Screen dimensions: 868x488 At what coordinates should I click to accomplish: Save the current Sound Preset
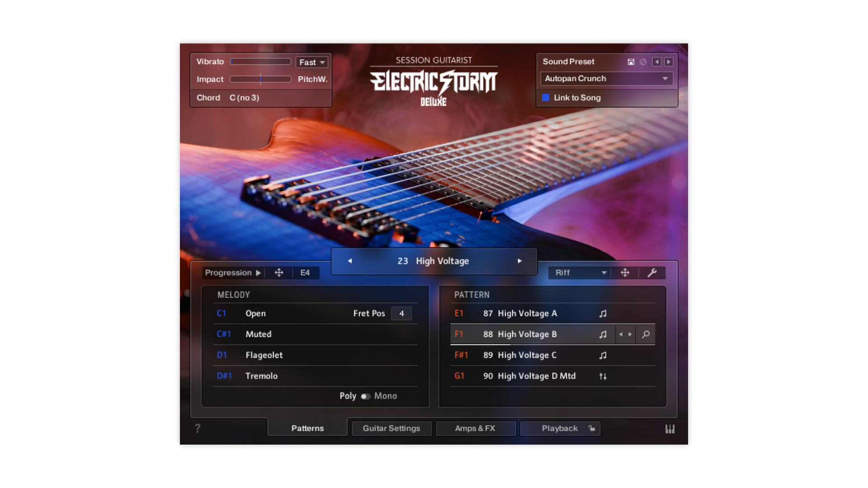tap(631, 62)
